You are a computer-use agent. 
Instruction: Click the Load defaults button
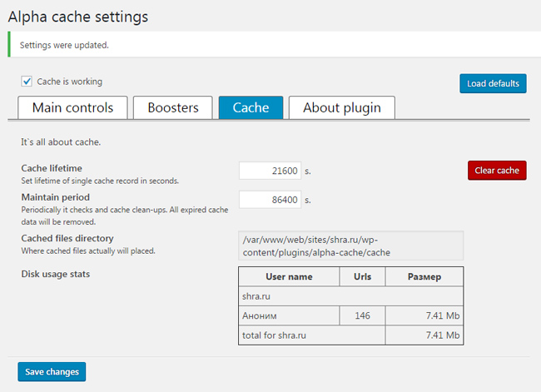coord(493,83)
